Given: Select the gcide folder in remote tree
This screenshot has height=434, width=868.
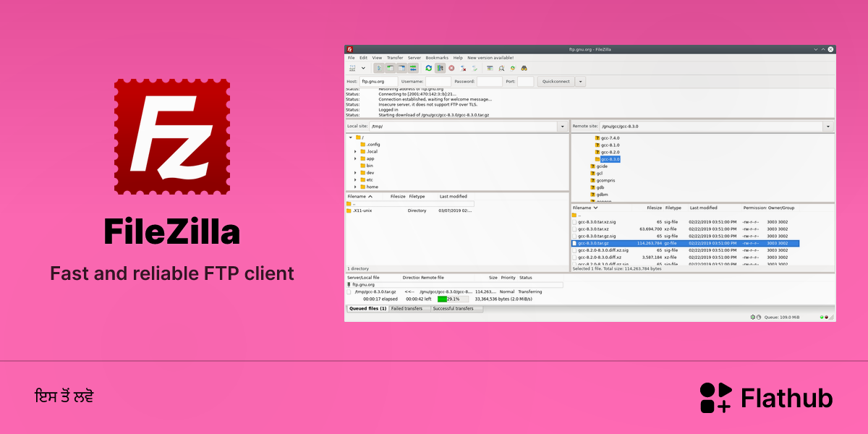Looking at the screenshot, I should point(600,166).
